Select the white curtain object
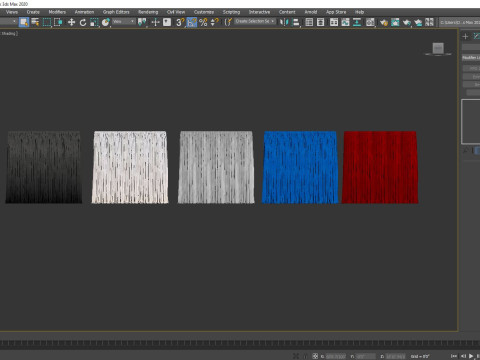The image size is (480, 360). (x=130, y=167)
